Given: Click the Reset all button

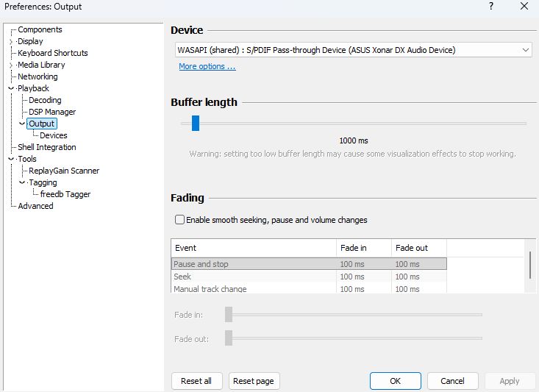Looking at the screenshot, I should click(196, 381).
